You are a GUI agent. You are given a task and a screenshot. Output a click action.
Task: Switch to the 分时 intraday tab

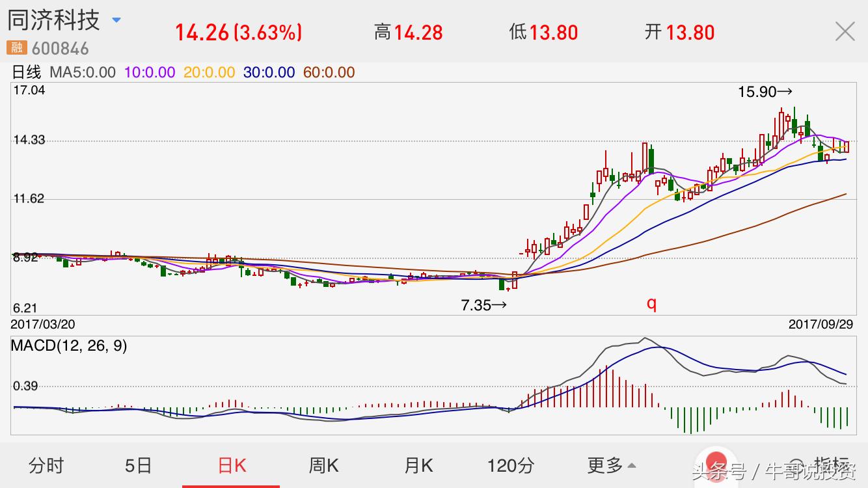click(46, 466)
